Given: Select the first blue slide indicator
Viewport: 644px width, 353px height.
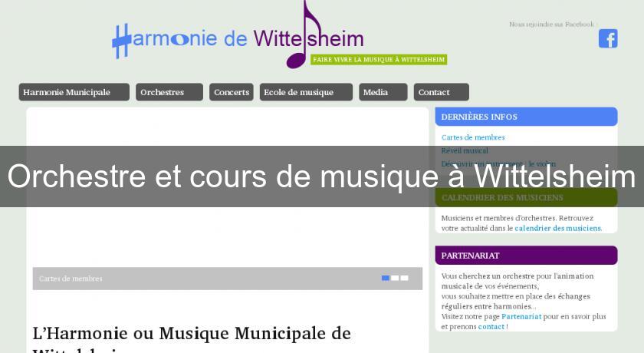Looking at the screenshot, I should [x=385, y=279].
